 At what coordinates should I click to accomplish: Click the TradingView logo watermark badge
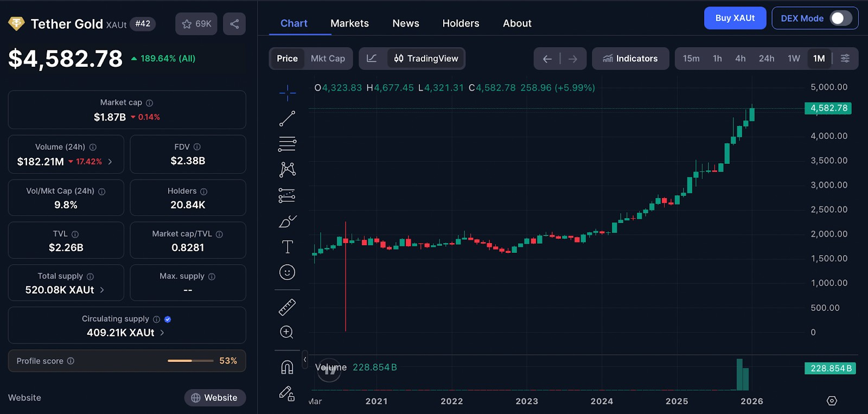(x=329, y=370)
